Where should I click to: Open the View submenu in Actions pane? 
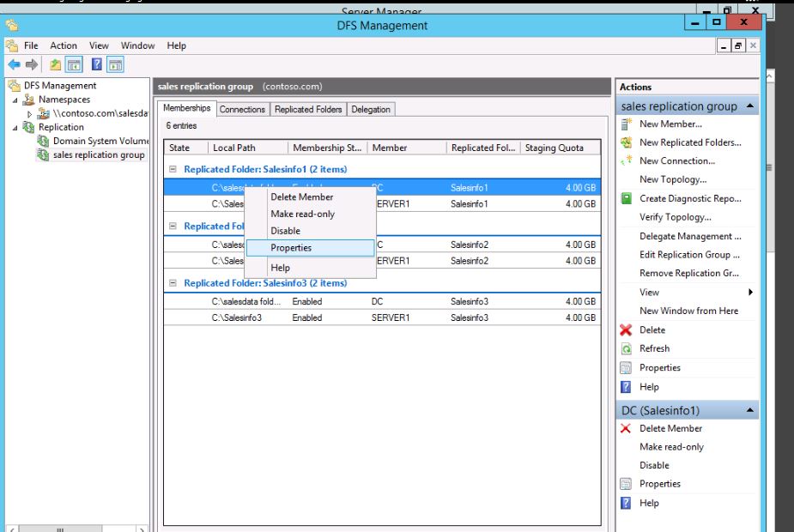point(688,292)
